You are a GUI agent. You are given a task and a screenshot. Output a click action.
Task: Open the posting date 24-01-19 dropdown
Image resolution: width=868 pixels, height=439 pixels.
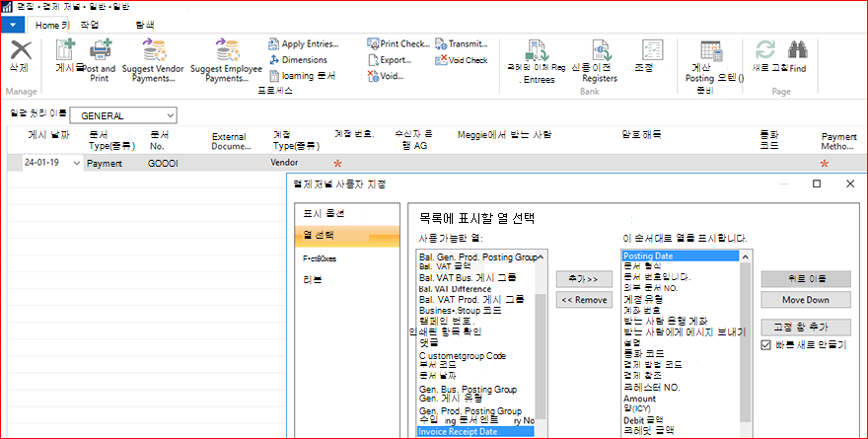coord(76,164)
